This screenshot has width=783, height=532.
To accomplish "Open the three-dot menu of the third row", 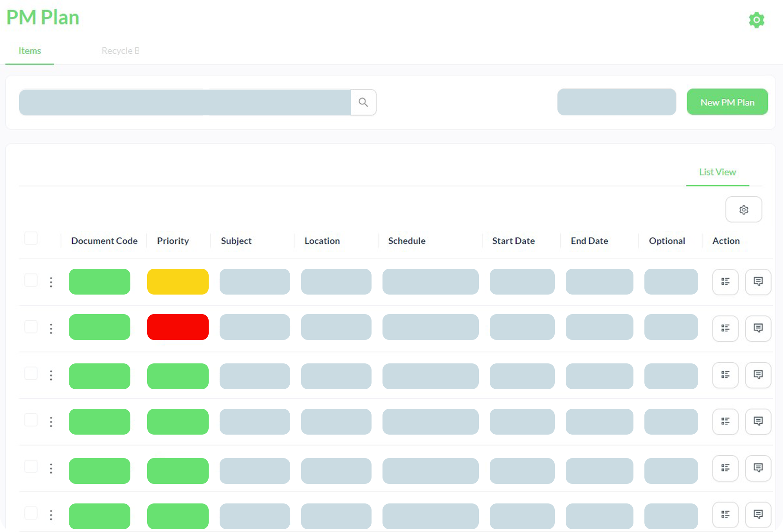I will pos(51,375).
